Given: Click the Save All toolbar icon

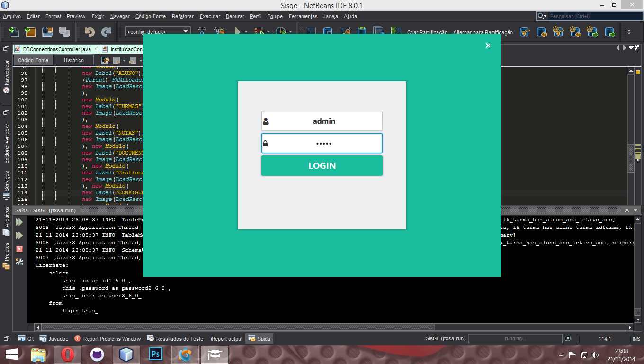Looking at the screenshot, I should (x=64, y=32).
